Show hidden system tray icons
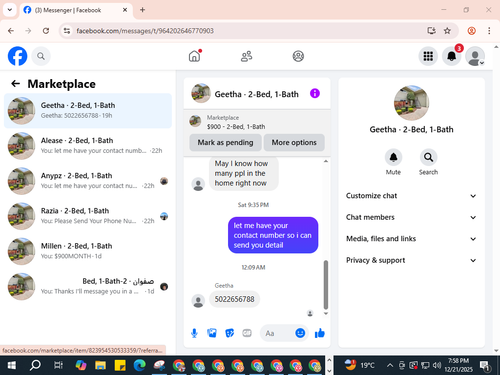The height and width of the screenshot is (375, 500). pos(389,365)
